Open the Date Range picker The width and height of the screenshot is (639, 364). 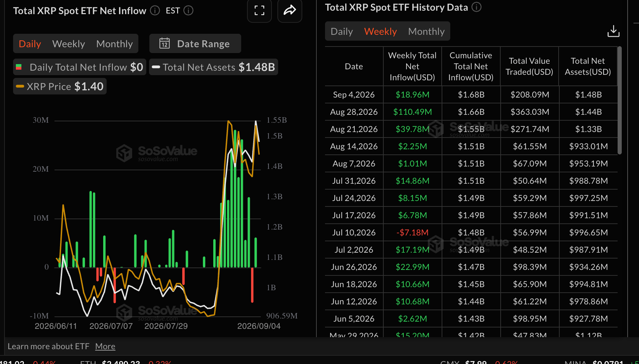[195, 43]
